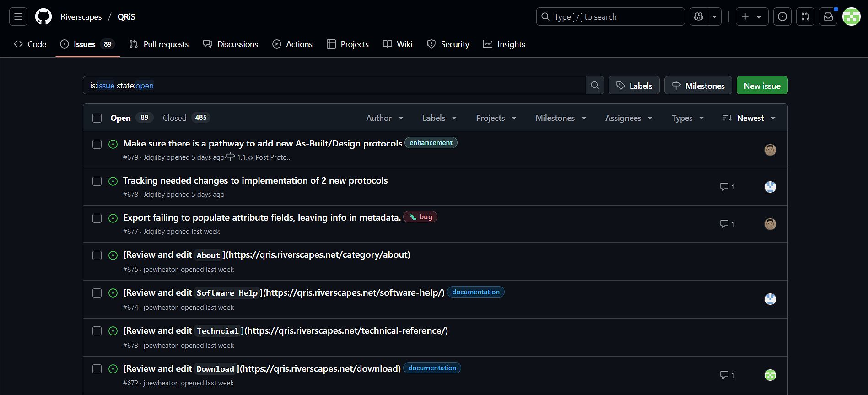Open the Milestones button next to search
The image size is (868, 395).
pyautogui.click(x=698, y=86)
